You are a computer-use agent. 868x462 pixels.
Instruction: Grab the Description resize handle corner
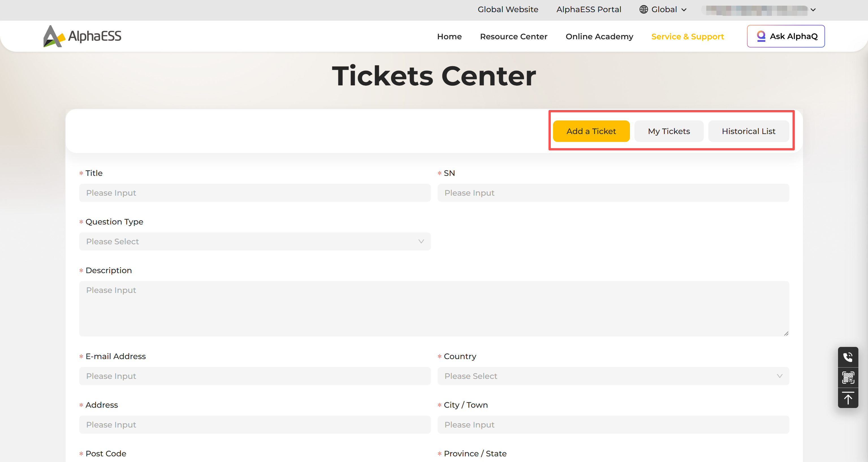[786, 334]
